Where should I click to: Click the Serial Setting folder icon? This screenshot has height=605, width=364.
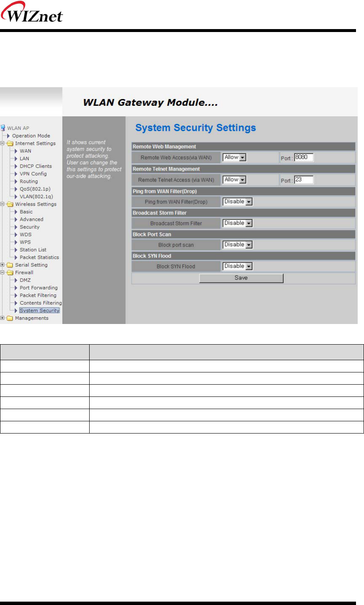pyautogui.click(x=10, y=265)
